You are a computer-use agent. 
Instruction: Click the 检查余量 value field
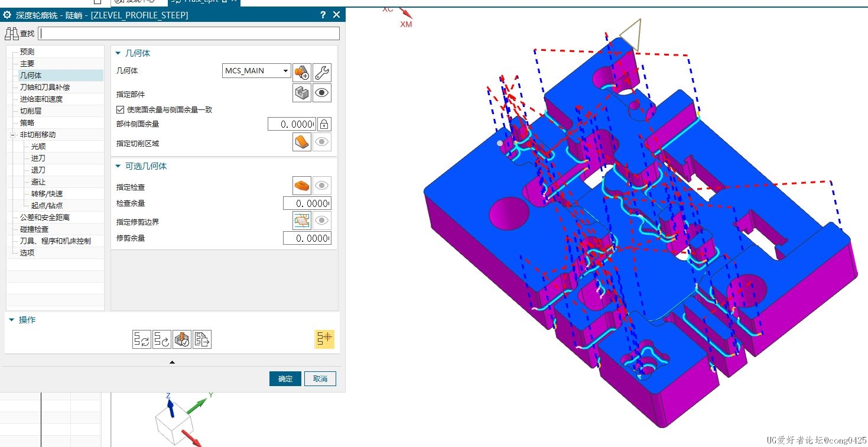click(x=307, y=203)
